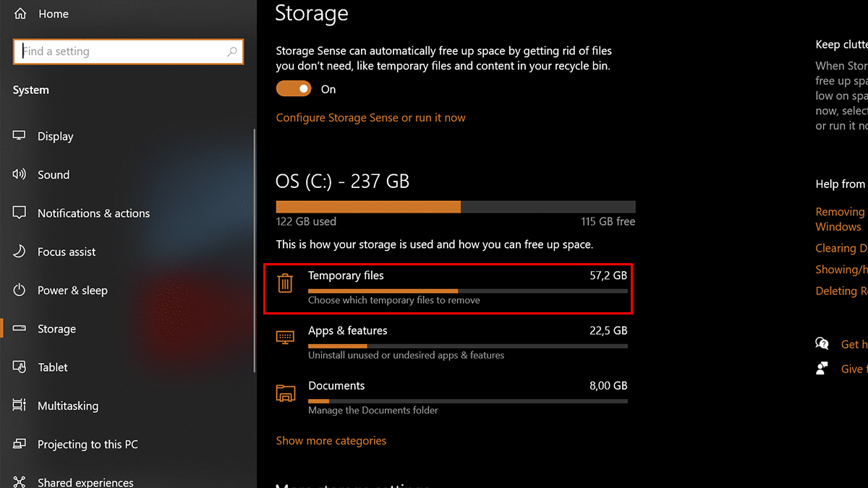The width and height of the screenshot is (868, 488).
Task: Expand Show more categories
Action: click(x=331, y=440)
